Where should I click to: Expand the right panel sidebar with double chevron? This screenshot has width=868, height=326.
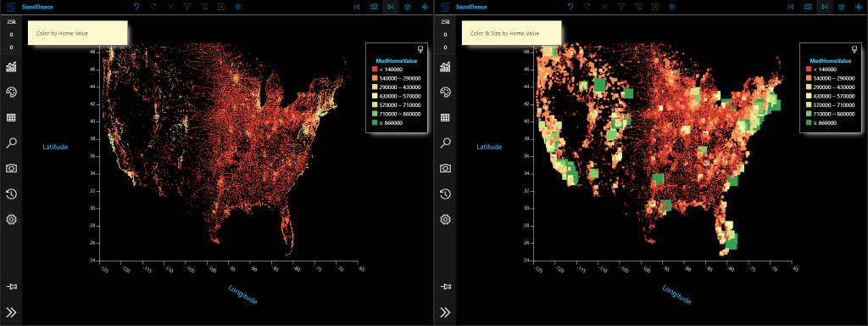coord(445,312)
